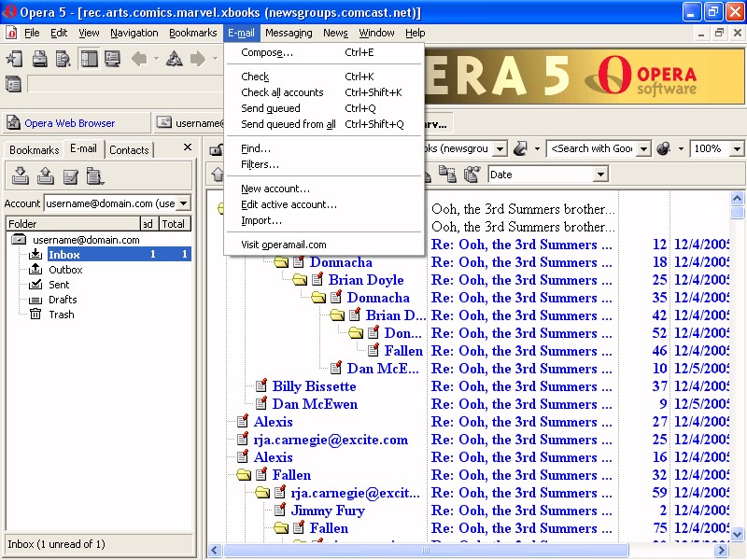Viewport: 747px width, 560px height.
Task: Click the Compose message icon in panel
Action: (71, 175)
